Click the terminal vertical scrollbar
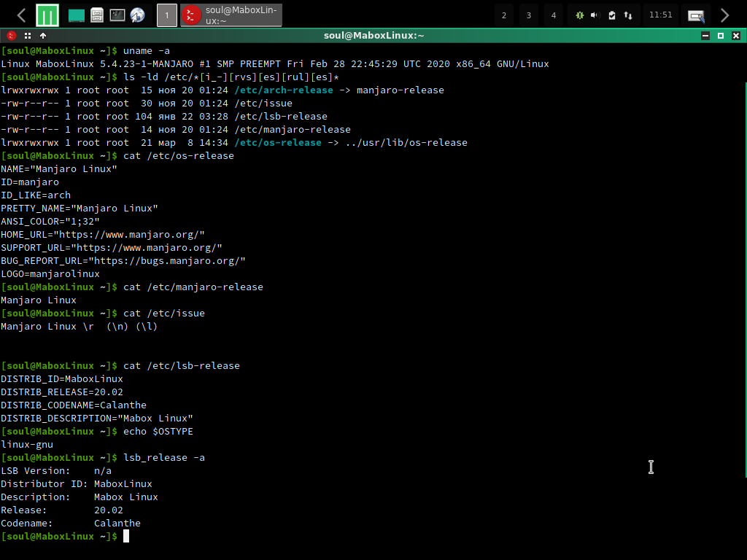This screenshot has height=560, width=747. click(x=745, y=280)
